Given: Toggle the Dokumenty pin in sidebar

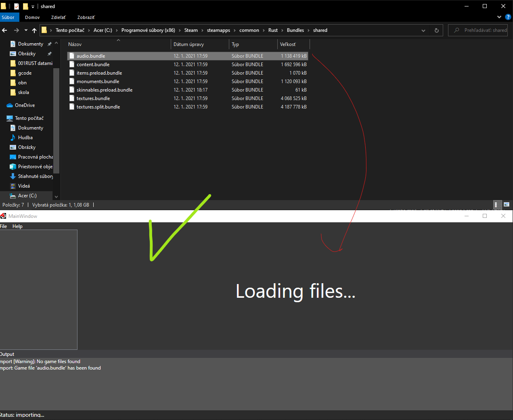Looking at the screenshot, I should click(x=50, y=44).
